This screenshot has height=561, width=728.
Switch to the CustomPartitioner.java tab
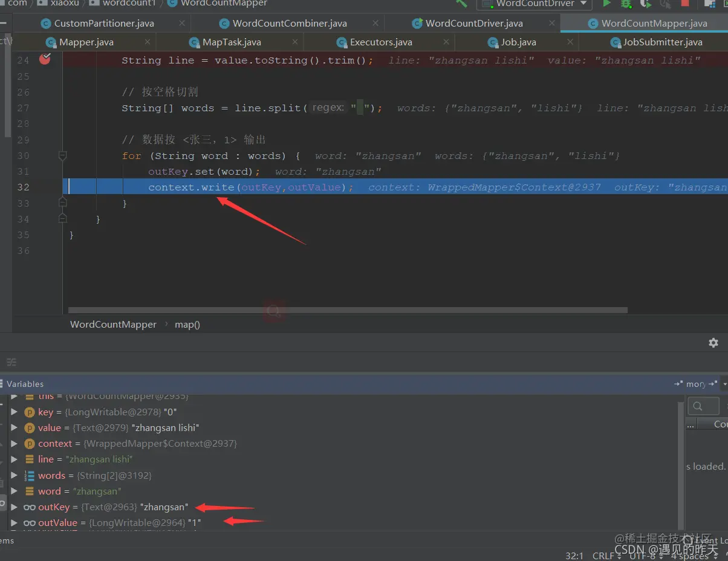pos(101,24)
